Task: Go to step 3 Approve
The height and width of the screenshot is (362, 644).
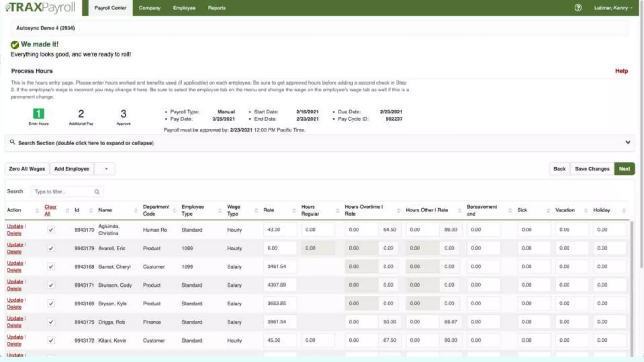Action: [x=123, y=114]
